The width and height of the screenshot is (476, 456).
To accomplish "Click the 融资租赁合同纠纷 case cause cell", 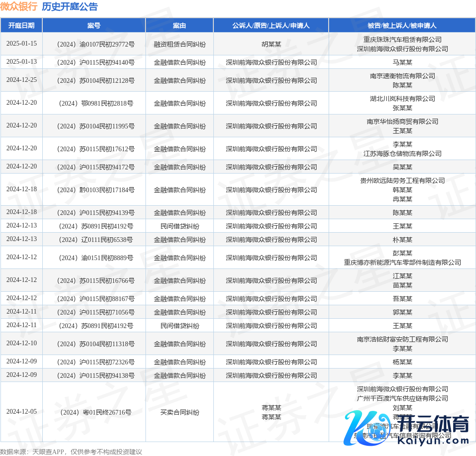I will pyautogui.click(x=179, y=44).
